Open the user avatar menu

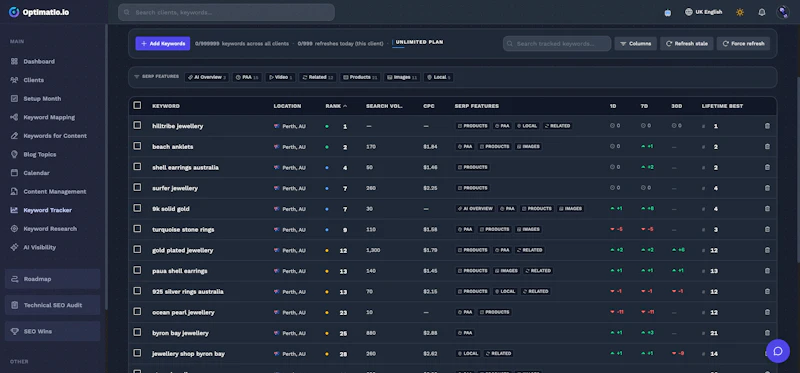783,12
